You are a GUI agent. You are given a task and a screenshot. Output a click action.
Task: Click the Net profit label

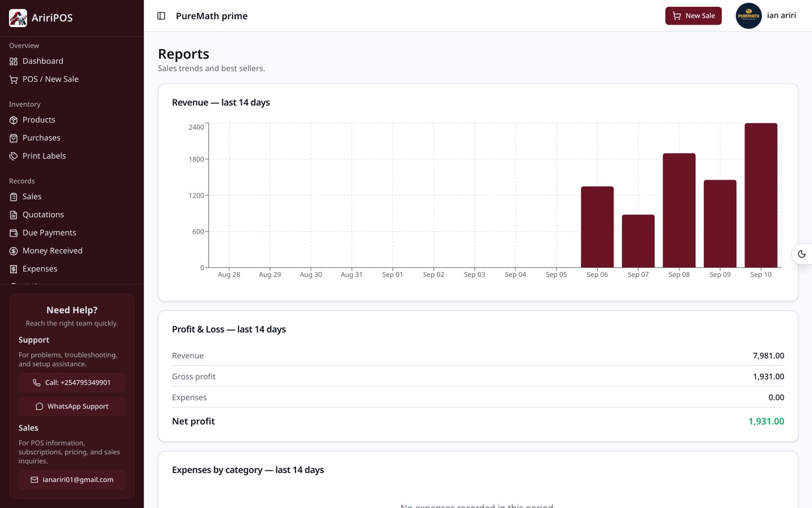click(x=193, y=421)
